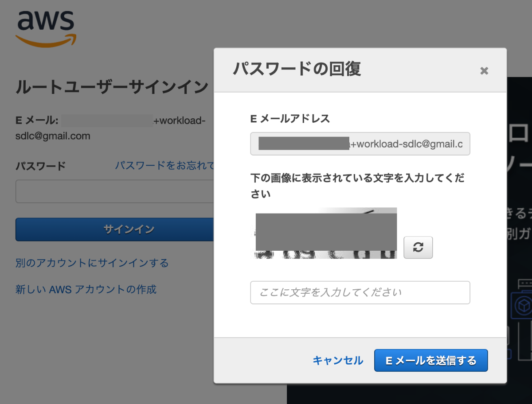Open the パスワードをお忘れ link
This screenshot has width=532, height=404.
point(164,166)
